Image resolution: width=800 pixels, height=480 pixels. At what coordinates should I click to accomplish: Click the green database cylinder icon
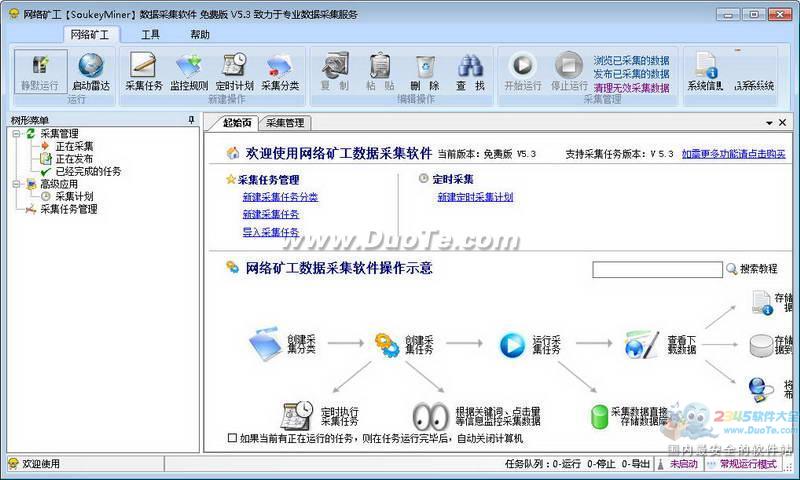599,417
